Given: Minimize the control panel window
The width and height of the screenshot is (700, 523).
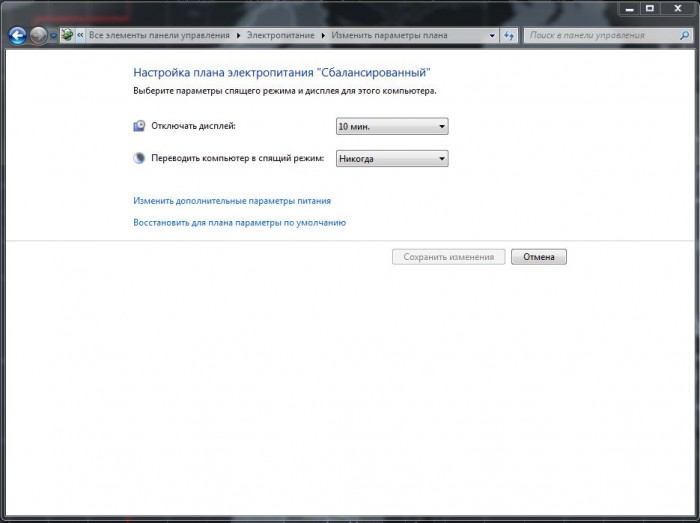Looking at the screenshot, I should (x=629, y=8).
